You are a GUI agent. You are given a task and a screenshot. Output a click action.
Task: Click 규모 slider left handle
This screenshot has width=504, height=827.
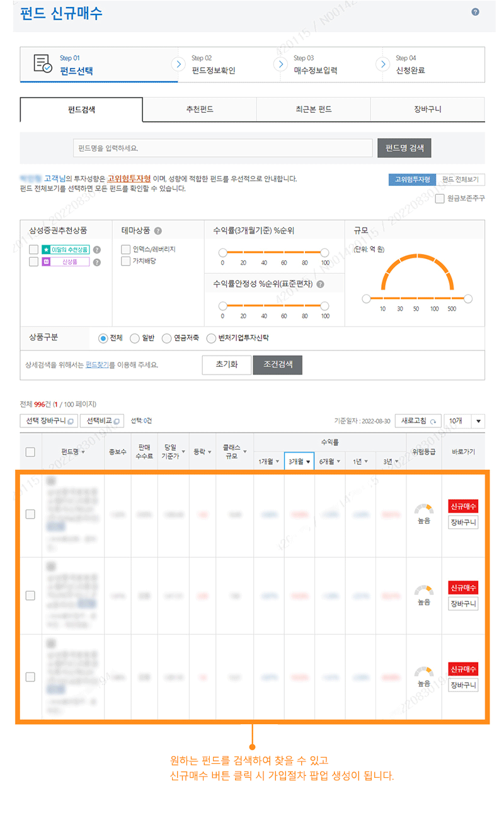(x=366, y=299)
